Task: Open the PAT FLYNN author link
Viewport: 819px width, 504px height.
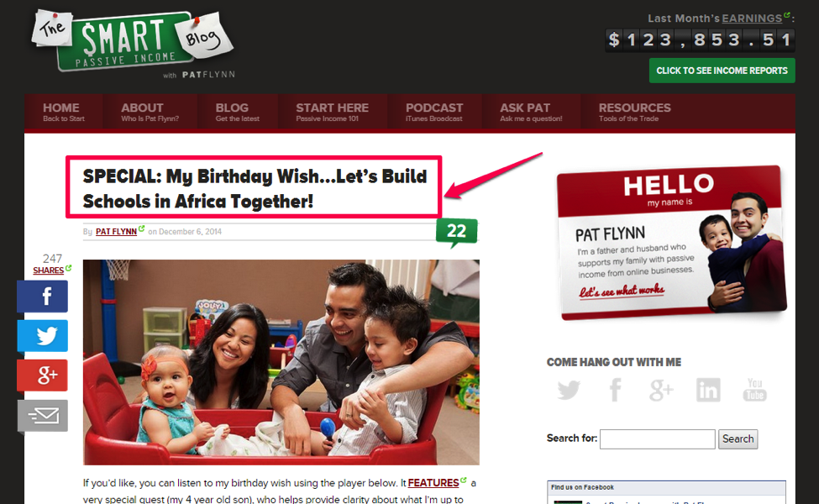Action: click(116, 231)
